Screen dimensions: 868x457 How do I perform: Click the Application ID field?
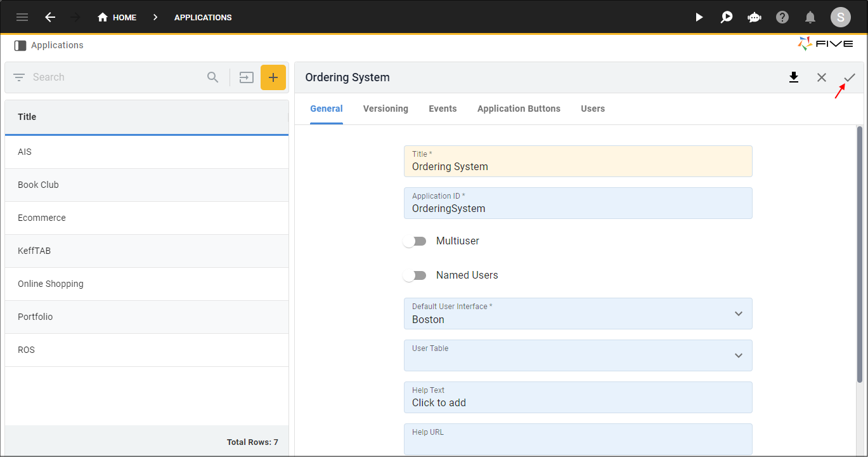tap(578, 203)
